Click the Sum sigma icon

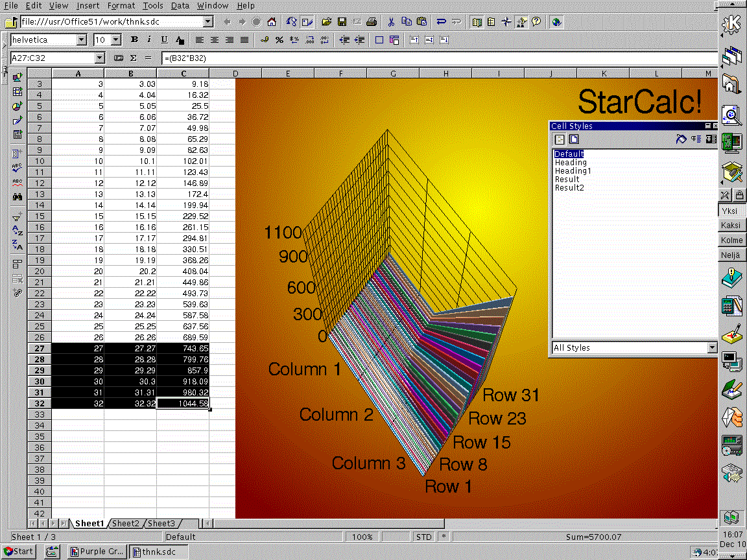click(134, 58)
